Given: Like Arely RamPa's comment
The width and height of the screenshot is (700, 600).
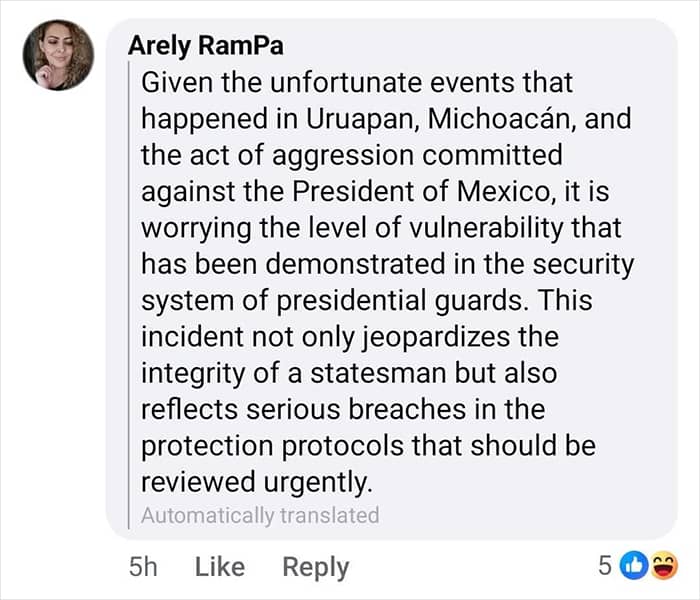Looking at the screenshot, I should click(220, 567).
